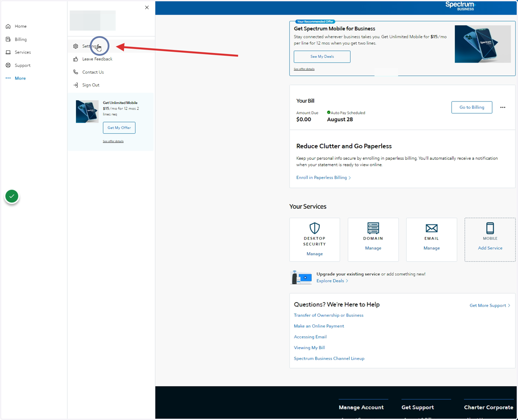Click the phone image in recommended offer
This screenshot has height=420, width=518.
click(483, 44)
